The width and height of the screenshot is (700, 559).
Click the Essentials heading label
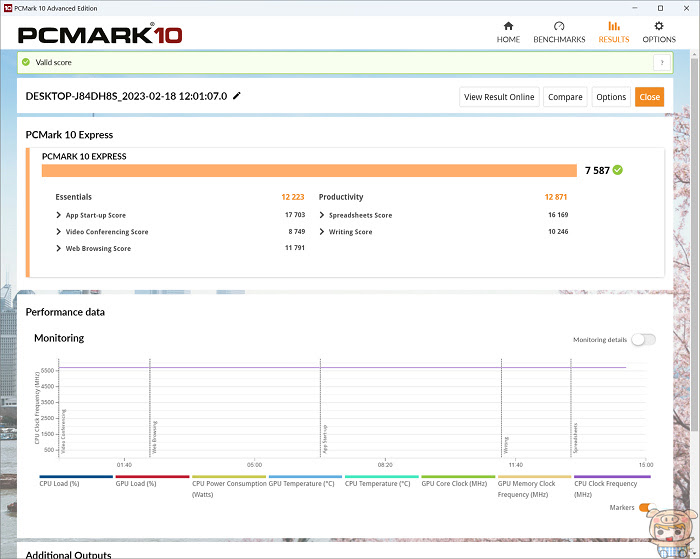[74, 197]
